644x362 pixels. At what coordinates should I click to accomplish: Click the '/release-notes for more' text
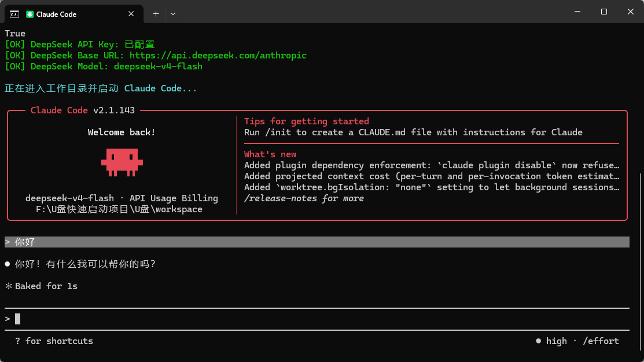pos(304,198)
